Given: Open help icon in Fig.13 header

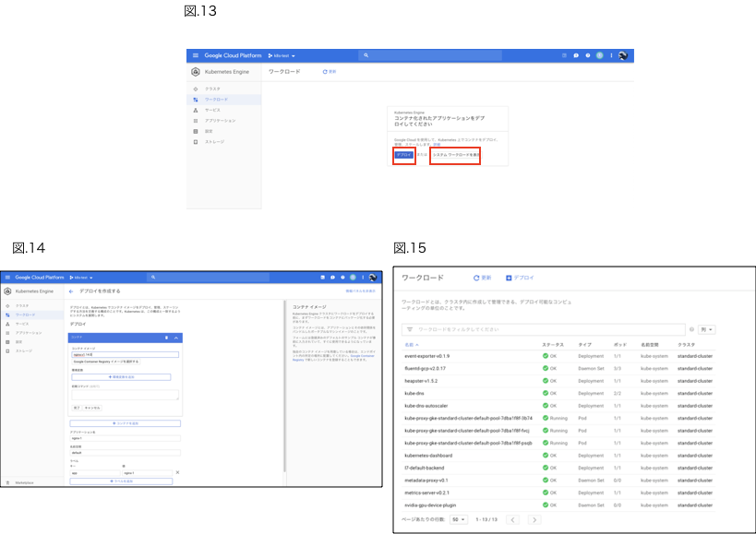Looking at the screenshot, I should click(588, 55).
